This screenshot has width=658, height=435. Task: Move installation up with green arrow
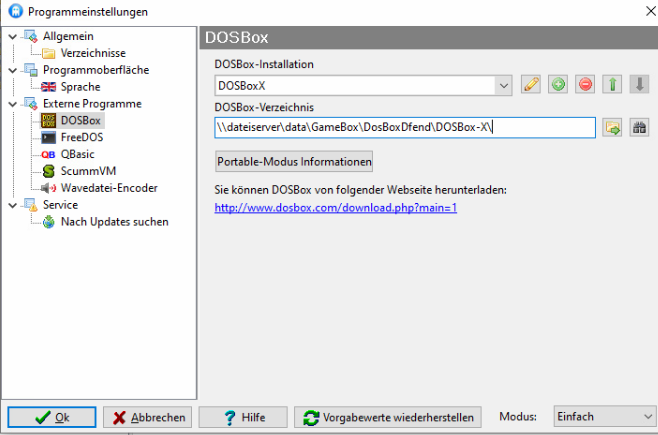pos(612,85)
